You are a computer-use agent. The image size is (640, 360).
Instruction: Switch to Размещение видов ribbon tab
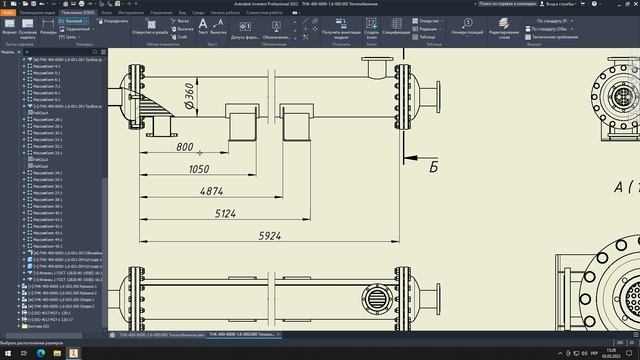37,13
